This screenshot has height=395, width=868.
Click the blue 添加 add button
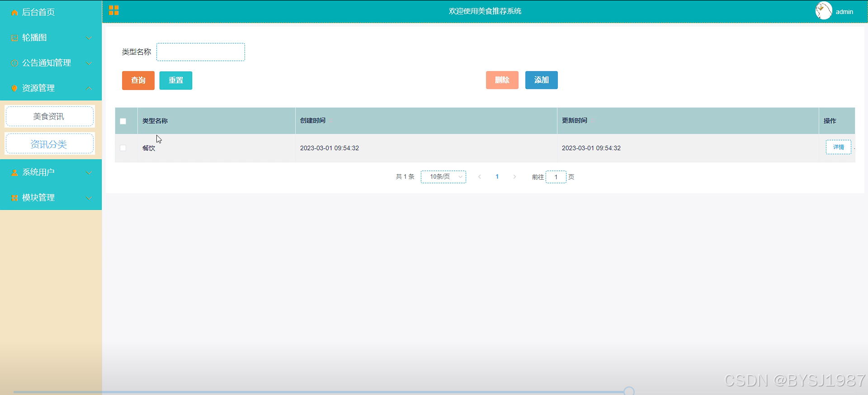pyautogui.click(x=542, y=80)
